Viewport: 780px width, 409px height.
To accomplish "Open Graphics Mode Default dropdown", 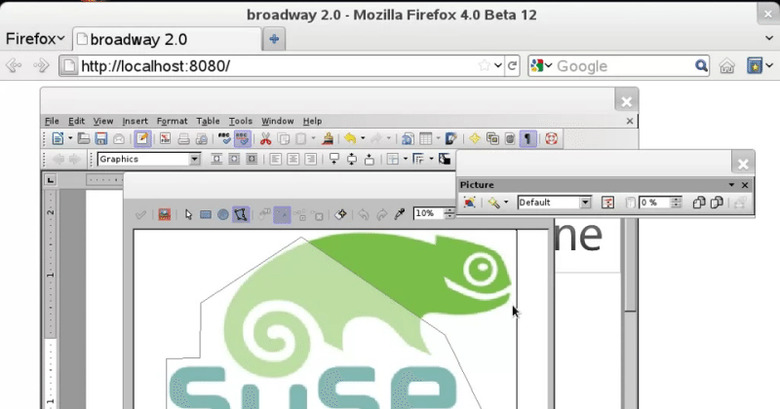I will pyautogui.click(x=585, y=203).
